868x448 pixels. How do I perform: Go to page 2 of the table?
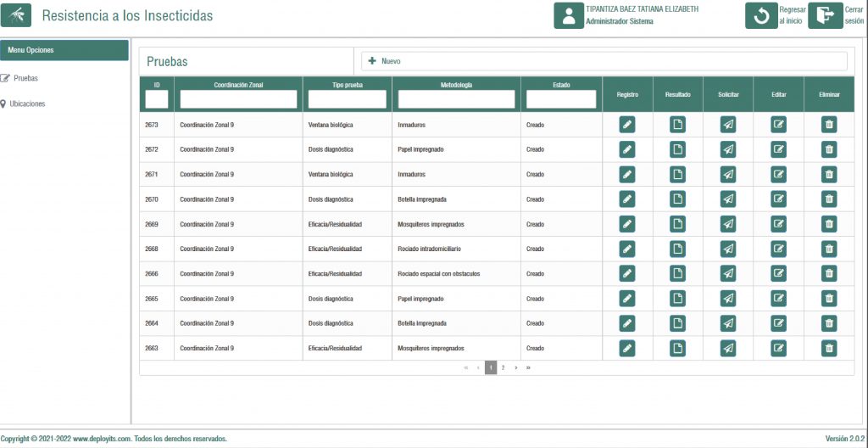pos(503,368)
